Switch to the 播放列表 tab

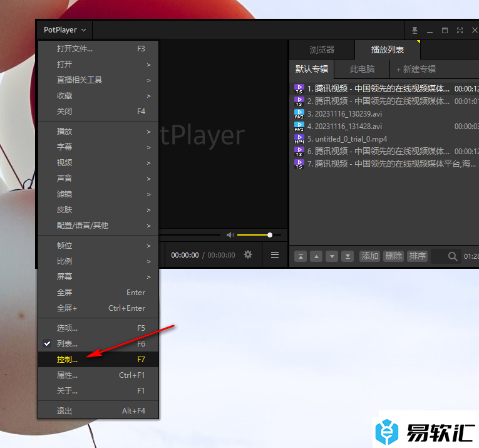(x=388, y=49)
